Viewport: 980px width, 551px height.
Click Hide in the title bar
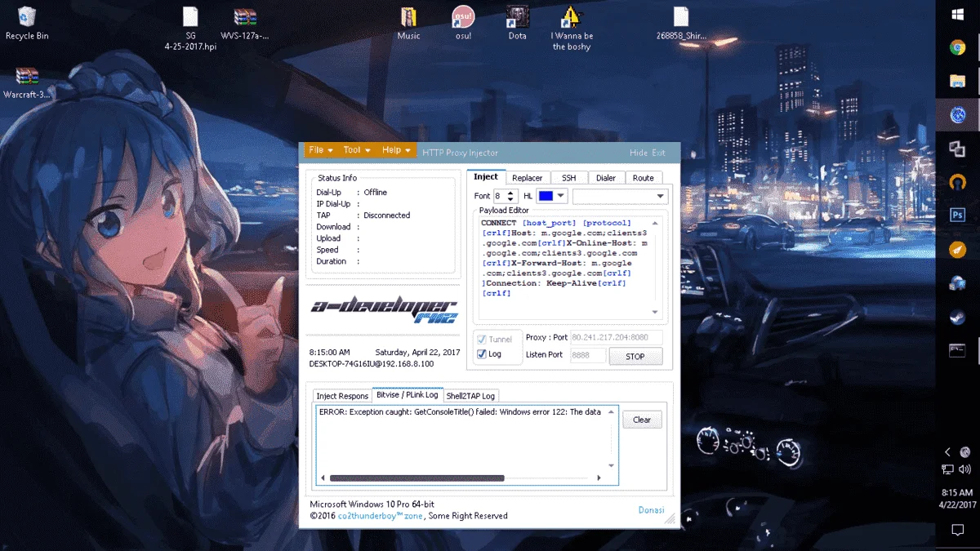(x=639, y=153)
